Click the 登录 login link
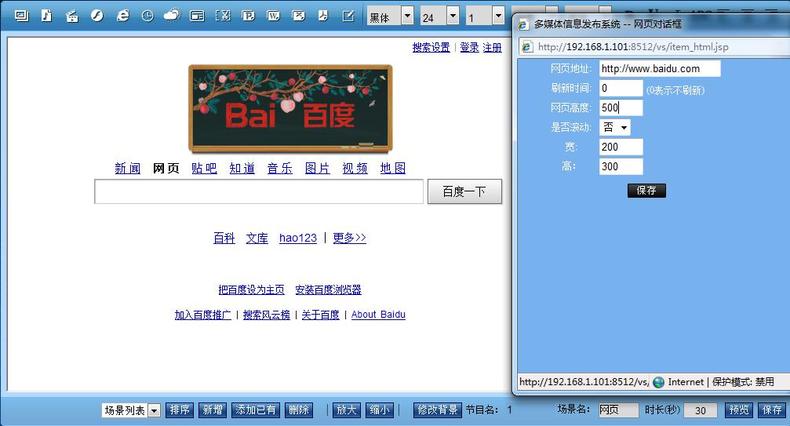790x426 pixels. [470, 47]
